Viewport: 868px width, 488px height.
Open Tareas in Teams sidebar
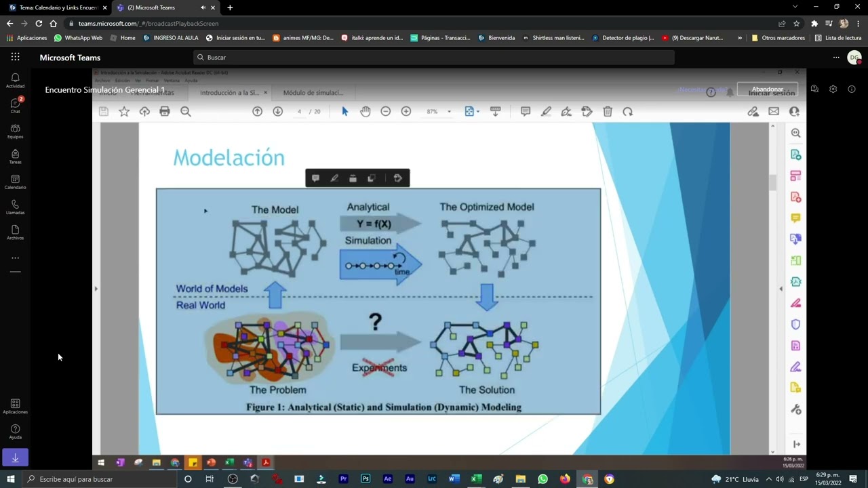[15, 157]
